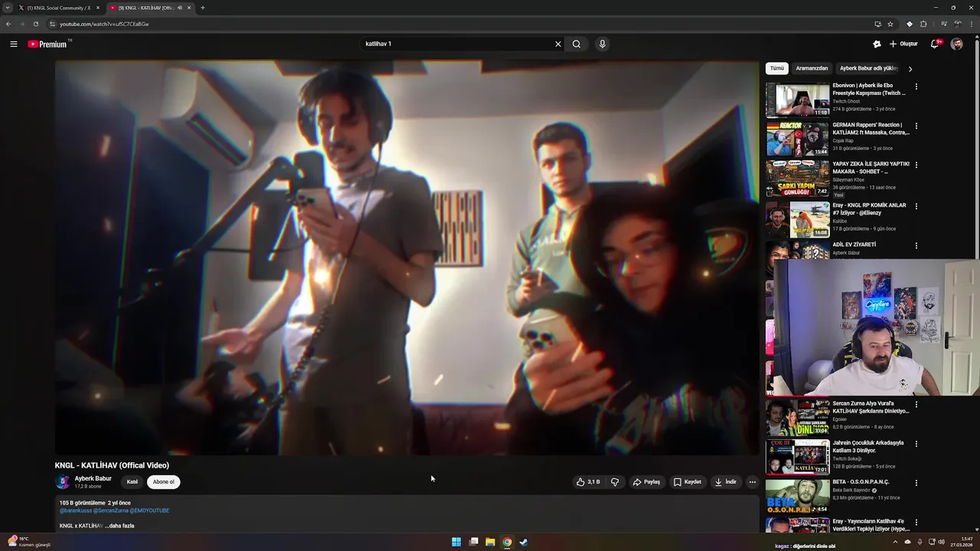Switch to the KNGL Social Community X tab
Image resolution: width=980 pixels, height=551 pixels.
coord(59,8)
